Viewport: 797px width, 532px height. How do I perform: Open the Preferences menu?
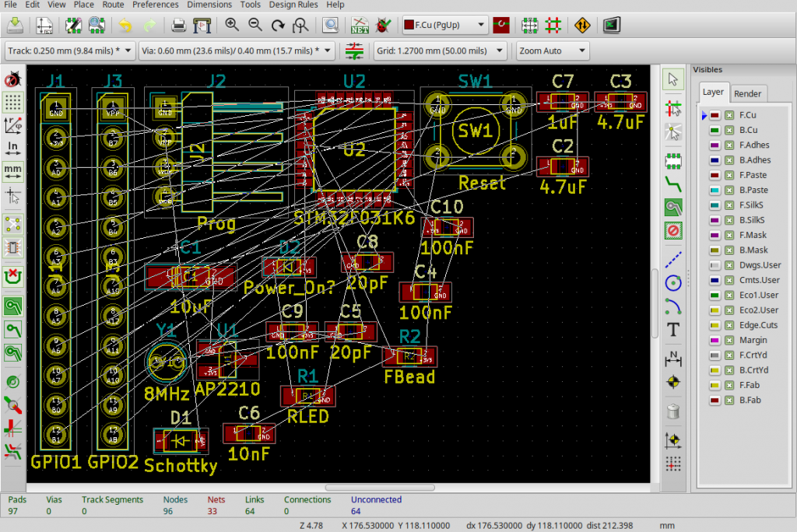click(155, 5)
